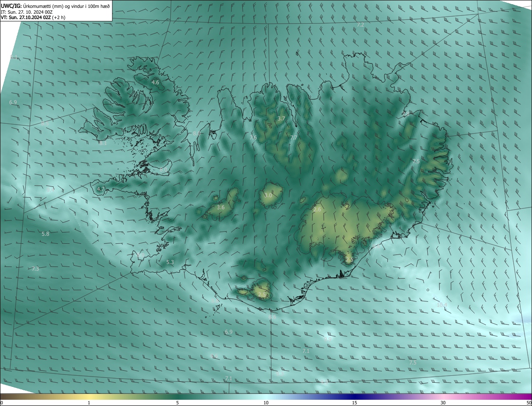Click the 10.4 value off the southeast coast
This screenshot has width=532, height=406.
coord(442,305)
